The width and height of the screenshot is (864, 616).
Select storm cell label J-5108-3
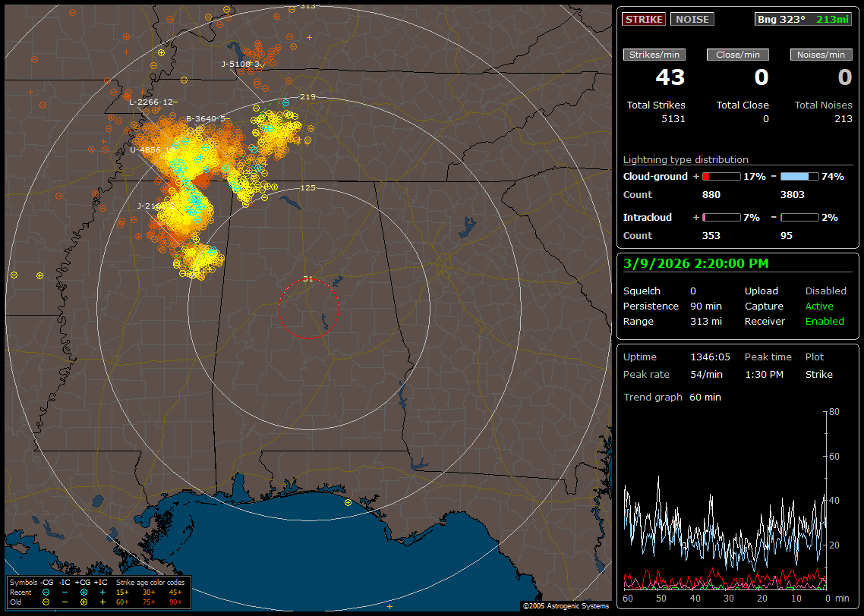click(241, 64)
